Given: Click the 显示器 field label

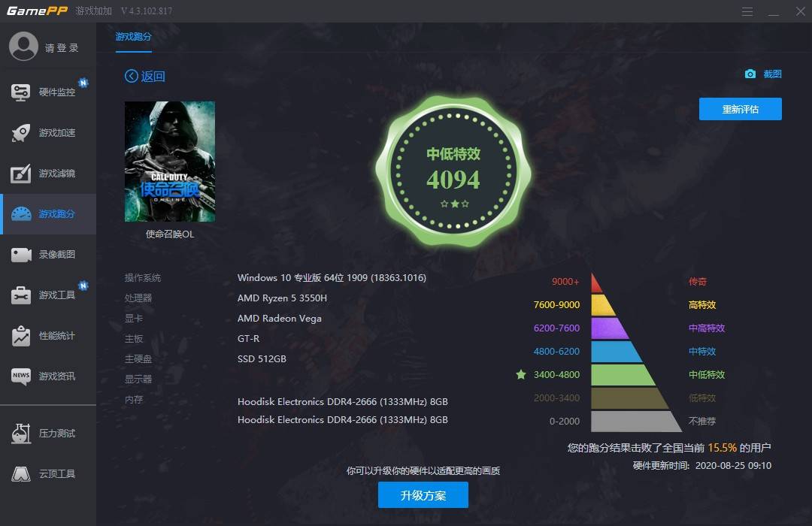Looking at the screenshot, I should click(138, 379).
